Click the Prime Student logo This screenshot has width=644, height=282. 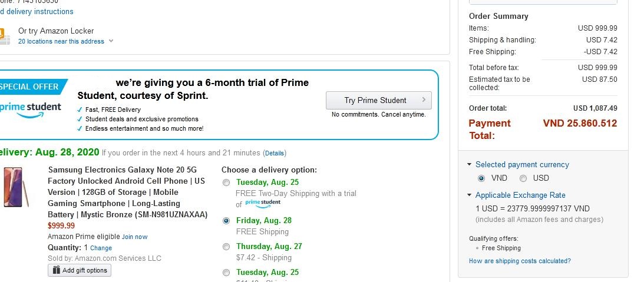pyautogui.click(x=31, y=108)
